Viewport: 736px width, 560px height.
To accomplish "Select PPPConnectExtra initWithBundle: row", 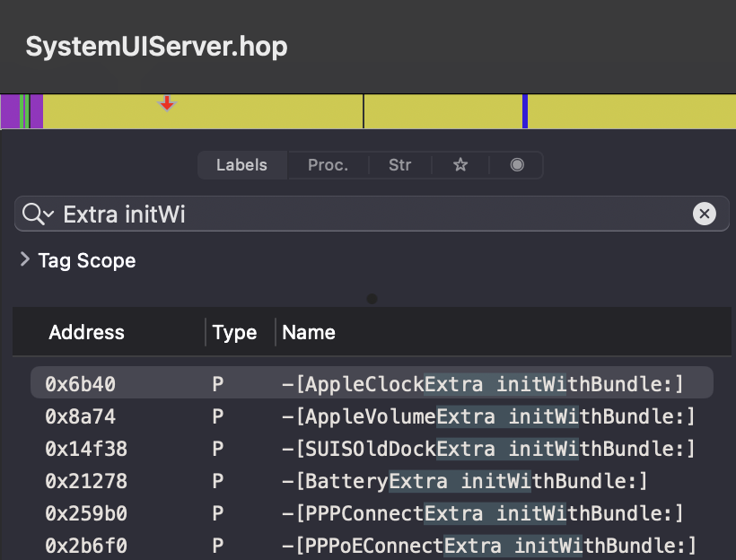I will tap(372, 513).
